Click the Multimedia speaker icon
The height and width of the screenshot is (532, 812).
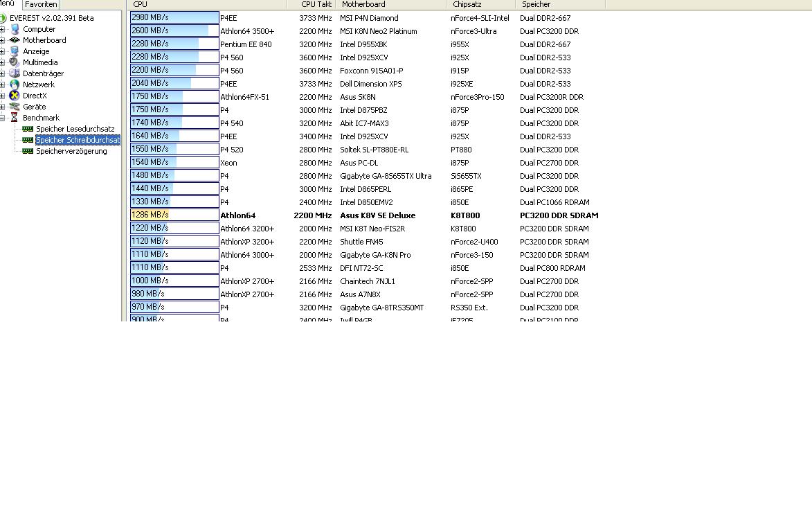pyautogui.click(x=15, y=62)
